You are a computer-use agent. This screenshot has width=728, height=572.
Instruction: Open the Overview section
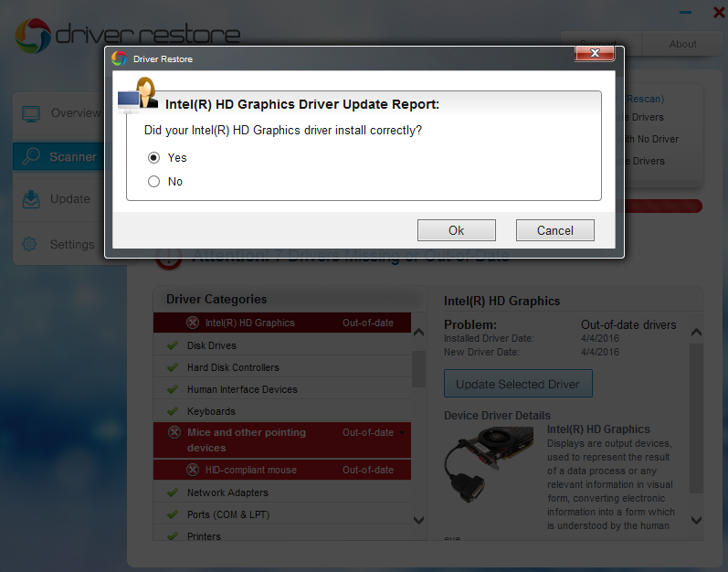tap(59, 113)
